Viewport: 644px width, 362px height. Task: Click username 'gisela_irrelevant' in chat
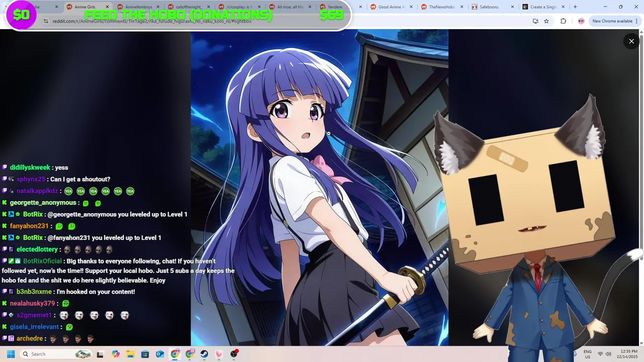[34, 327]
